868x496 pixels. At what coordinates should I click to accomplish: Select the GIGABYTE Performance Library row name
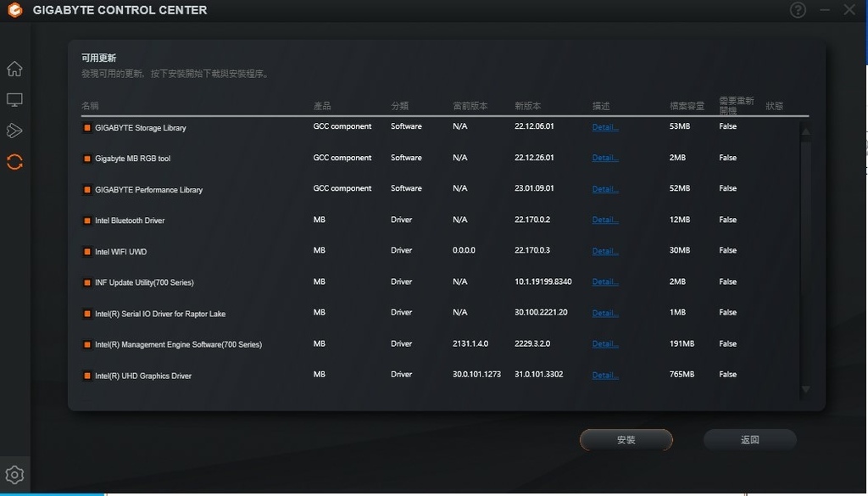point(149,190)
